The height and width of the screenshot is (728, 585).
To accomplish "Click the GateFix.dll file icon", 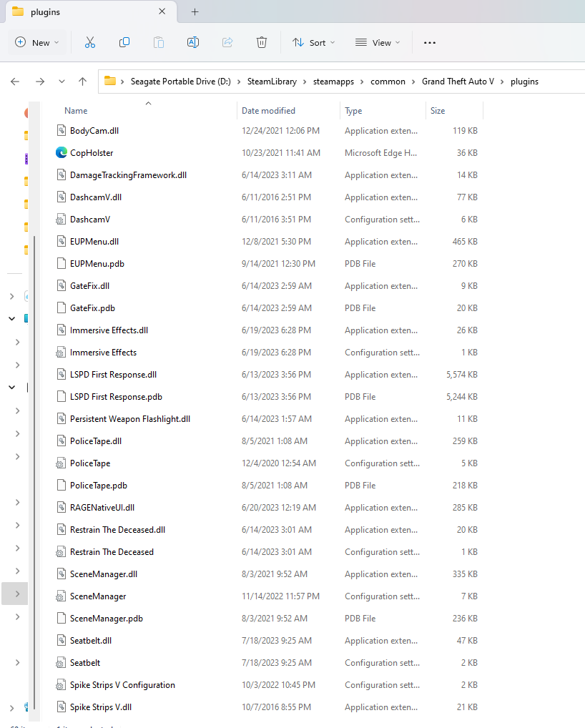I will pos(62,286).
